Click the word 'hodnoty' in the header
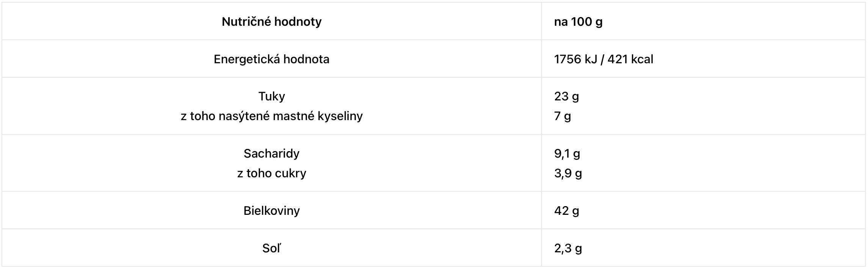The height and width of the screenshot is (269, 868). [298, 22]
